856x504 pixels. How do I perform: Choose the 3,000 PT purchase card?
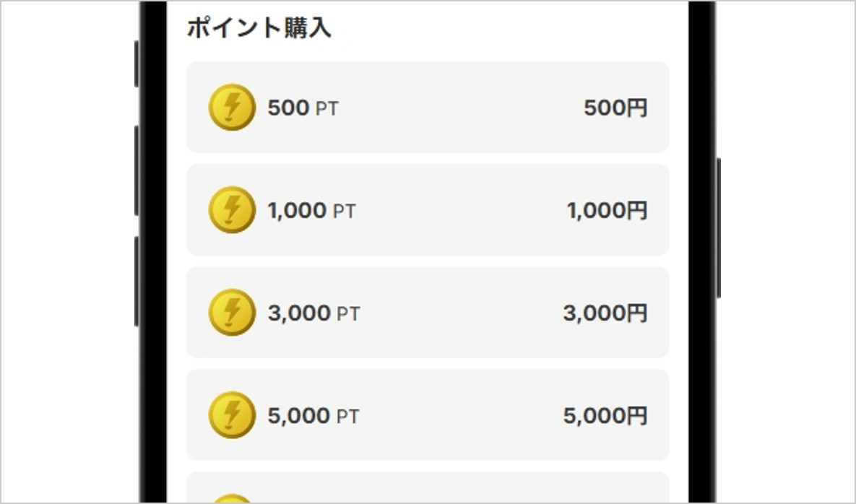click(428, 313)
